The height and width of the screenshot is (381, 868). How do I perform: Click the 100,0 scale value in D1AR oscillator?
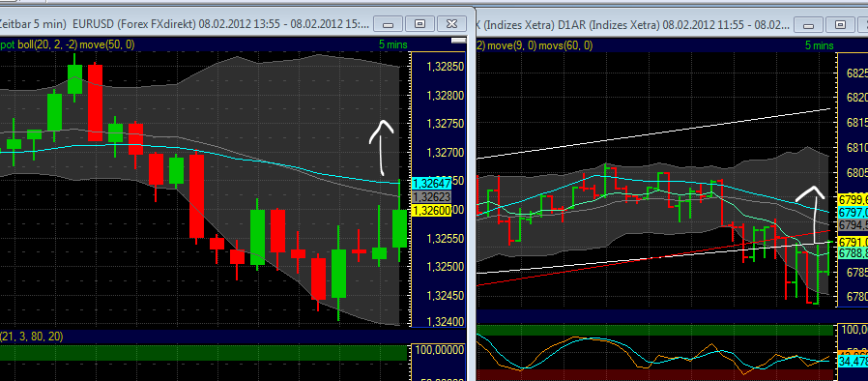[854, 330]
